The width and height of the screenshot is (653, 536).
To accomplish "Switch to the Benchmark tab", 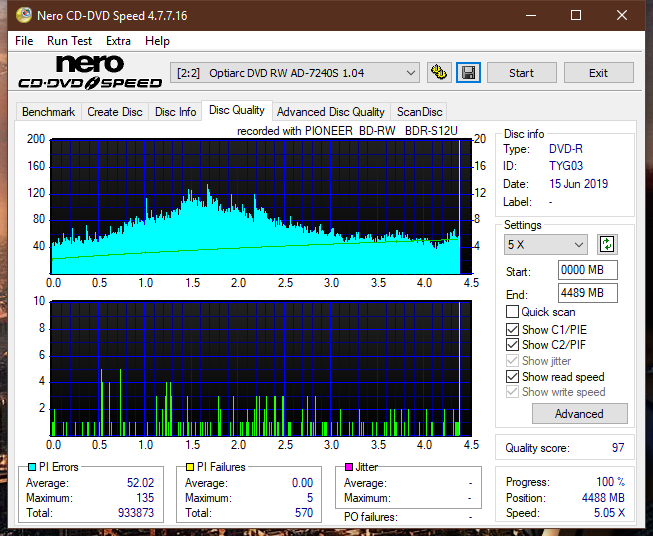I will pos(49,112).
